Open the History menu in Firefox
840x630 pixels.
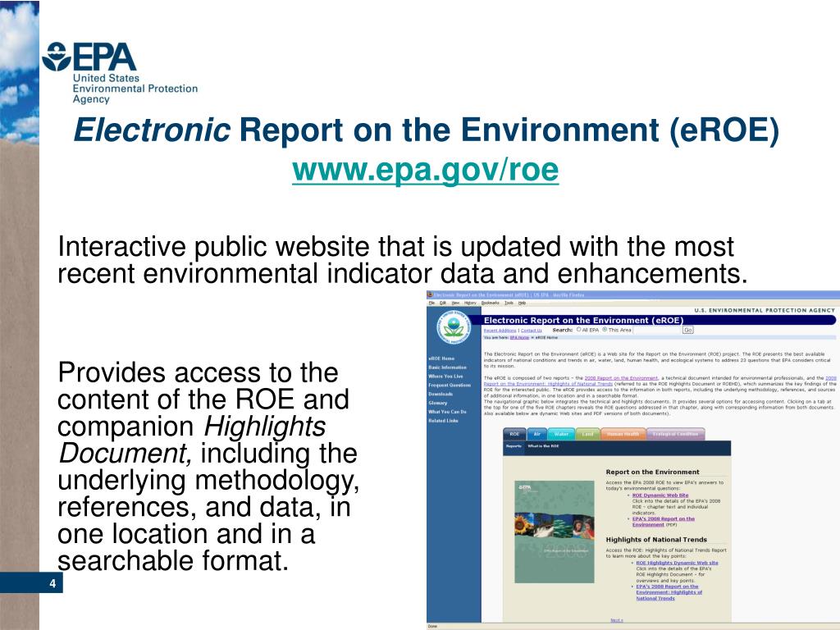[x=470, y=303]
